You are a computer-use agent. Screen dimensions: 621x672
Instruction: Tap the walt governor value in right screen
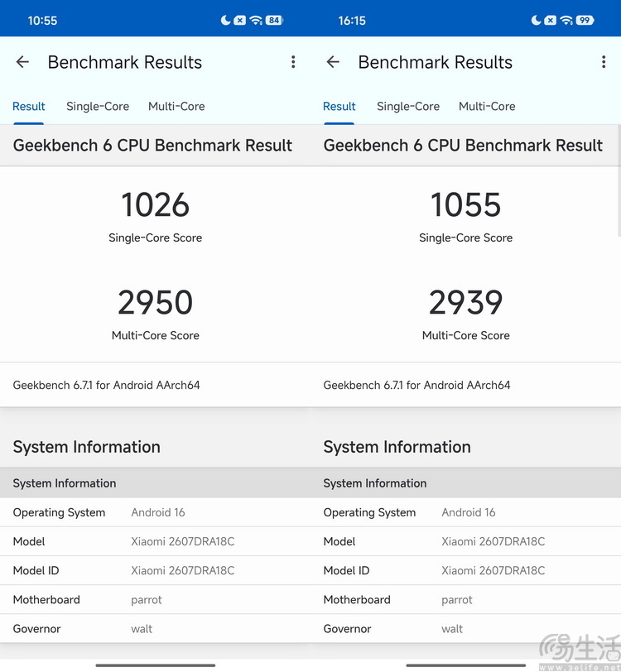click(x=452, y=629)
